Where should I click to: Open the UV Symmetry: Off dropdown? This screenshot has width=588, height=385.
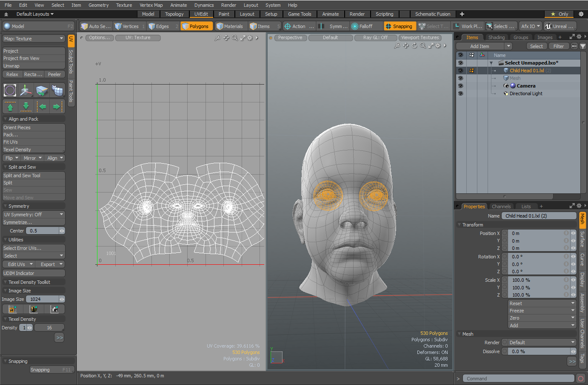(34, 215)
